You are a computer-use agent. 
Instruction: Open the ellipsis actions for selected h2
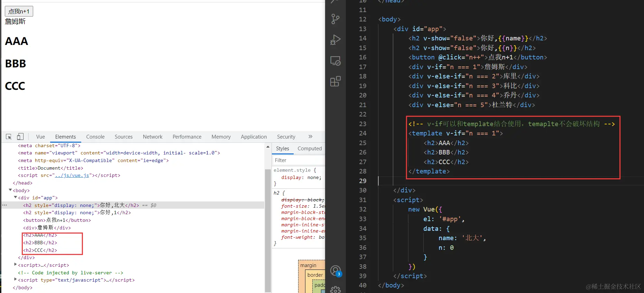(x=4, y=205)
